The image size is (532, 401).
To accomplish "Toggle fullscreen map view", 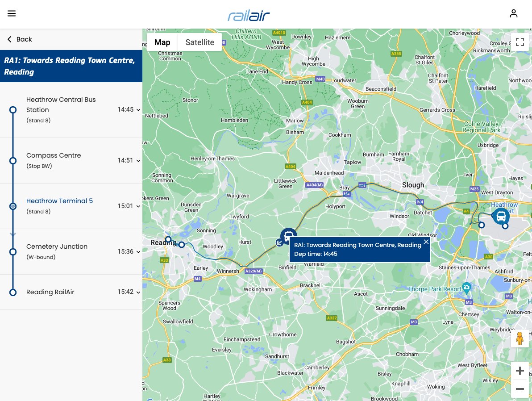I will (520, 42).
